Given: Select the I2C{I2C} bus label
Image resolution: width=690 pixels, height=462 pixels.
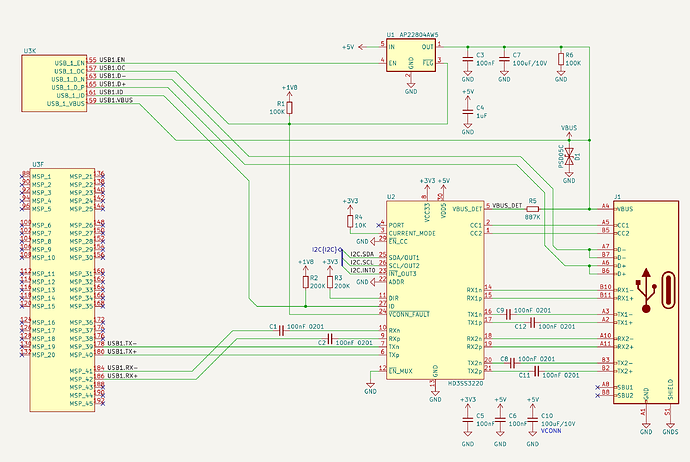Looking at the screenshot, I should (x=325, y=249).
